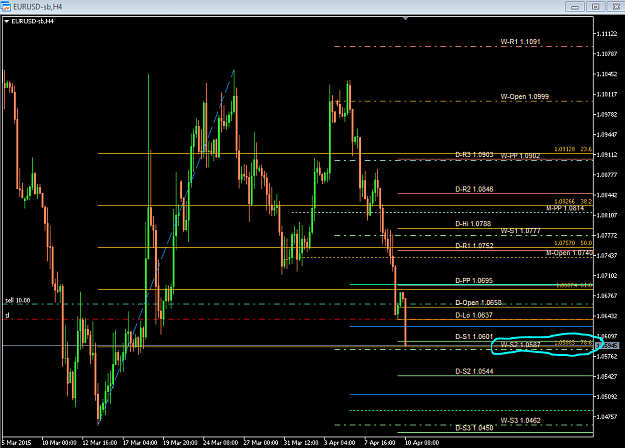This screenshot has width=625, height=448.
Task: Click the D-S3 1.0450 label
Action: click(474, 428)
